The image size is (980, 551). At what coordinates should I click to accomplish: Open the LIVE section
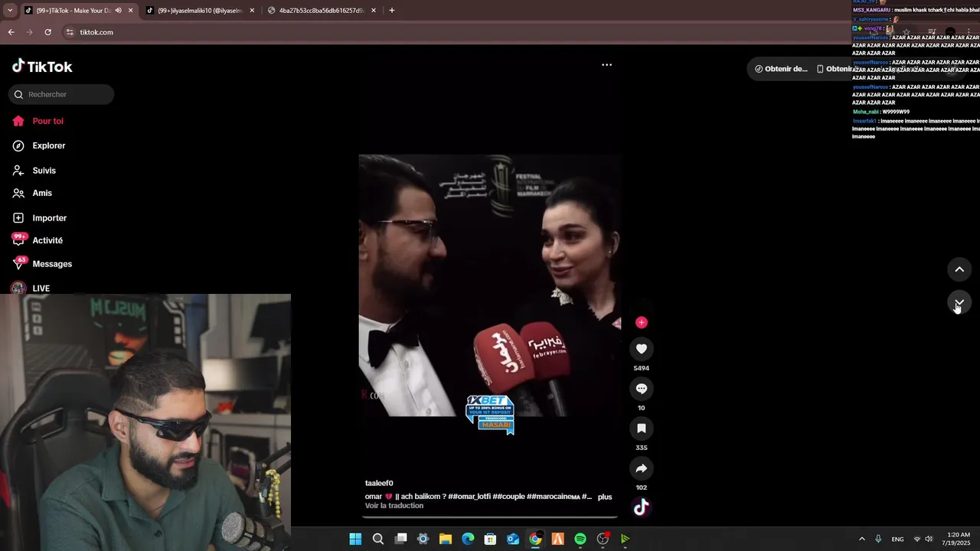tap(41, 289)
